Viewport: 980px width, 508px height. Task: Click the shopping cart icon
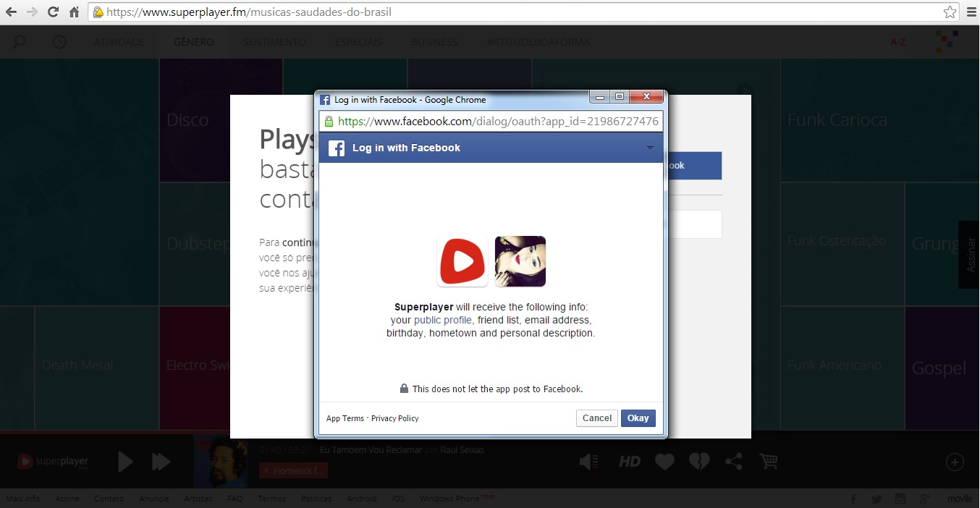(x=769, y=462)
